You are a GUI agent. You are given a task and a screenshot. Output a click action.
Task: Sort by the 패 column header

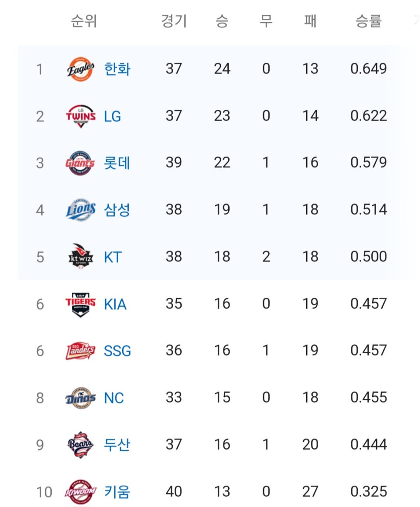pyautogui.click(x=310, y=21)
